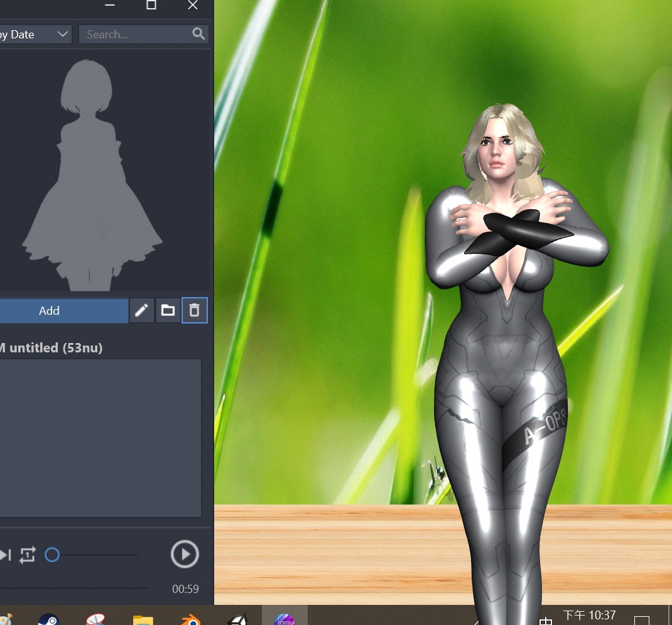Open the folder icon next to Add
Viewport: 672px width, 625px height.
click(168, 310)
